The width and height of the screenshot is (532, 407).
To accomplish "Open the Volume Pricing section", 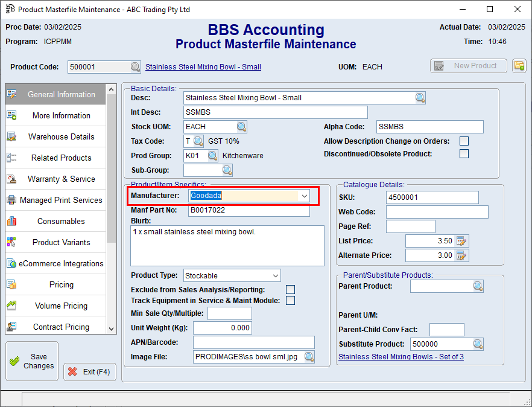I will 57,306.
